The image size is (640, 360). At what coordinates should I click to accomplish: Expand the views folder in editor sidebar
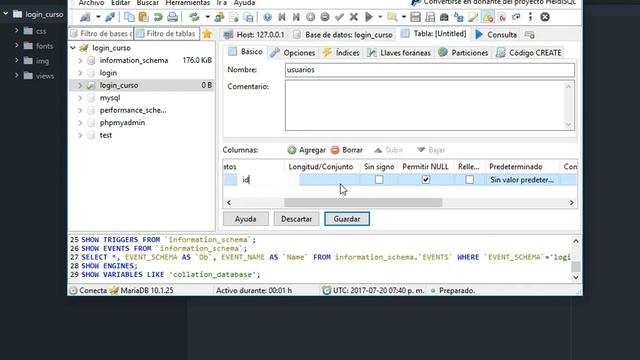tap(16, 76)
